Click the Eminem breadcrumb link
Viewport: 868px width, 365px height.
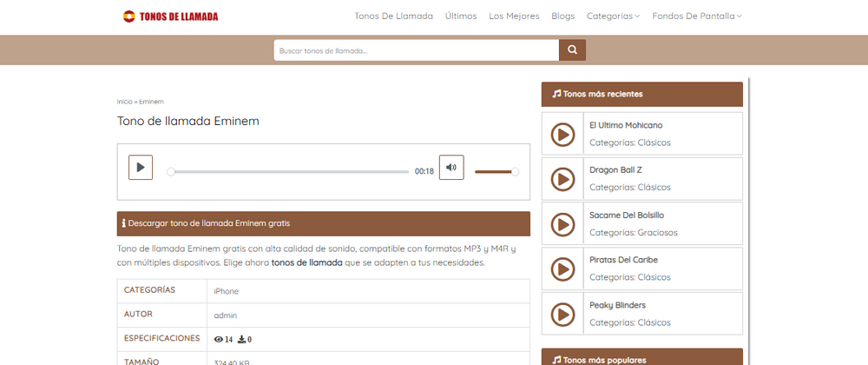[x=151, y=102]
